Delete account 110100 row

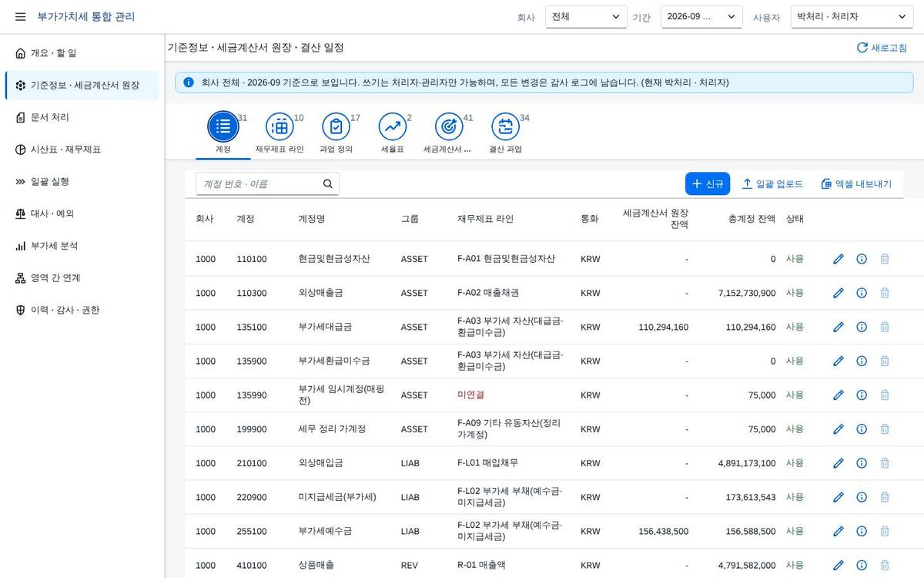click(885, 259)
